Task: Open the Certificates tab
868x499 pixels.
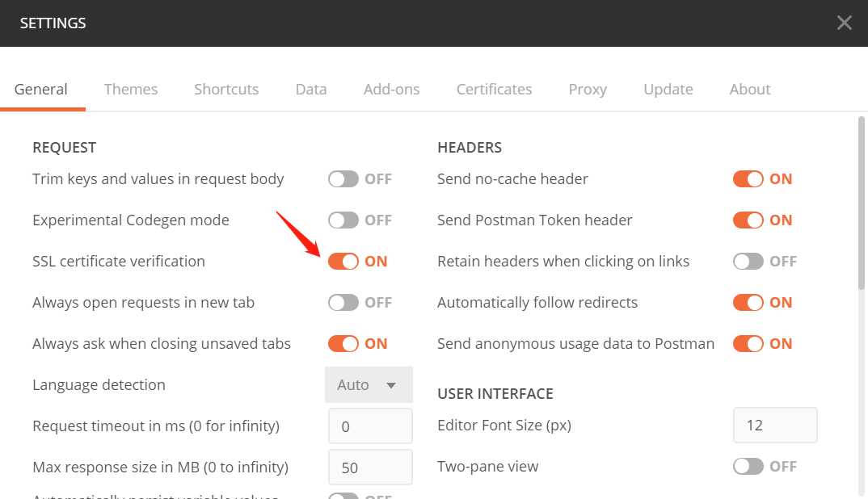Action: click(494, 89)
